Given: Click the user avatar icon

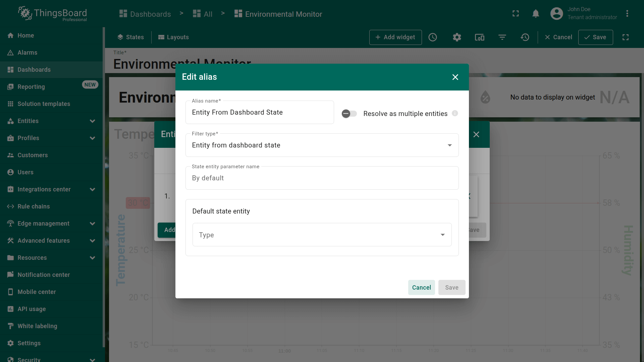Looking at the screenshot, I should click(x=556, y=14).
